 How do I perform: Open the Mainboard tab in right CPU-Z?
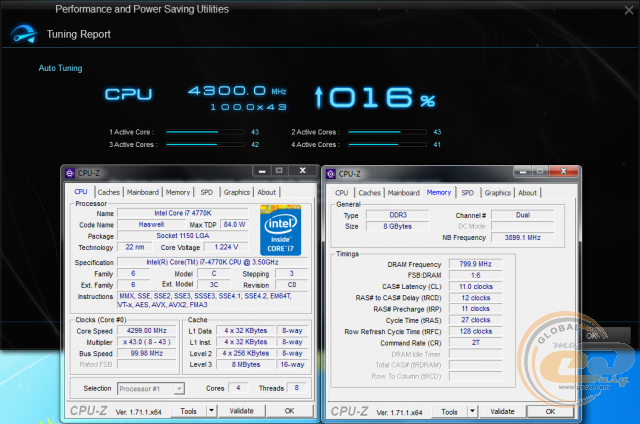click(404, 193)
